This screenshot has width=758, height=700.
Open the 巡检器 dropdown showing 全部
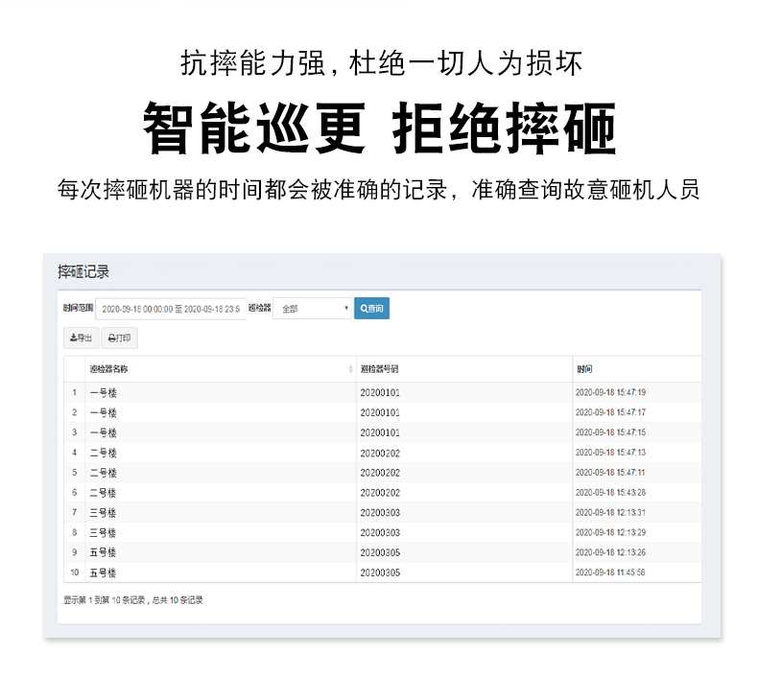click(313, 309)
